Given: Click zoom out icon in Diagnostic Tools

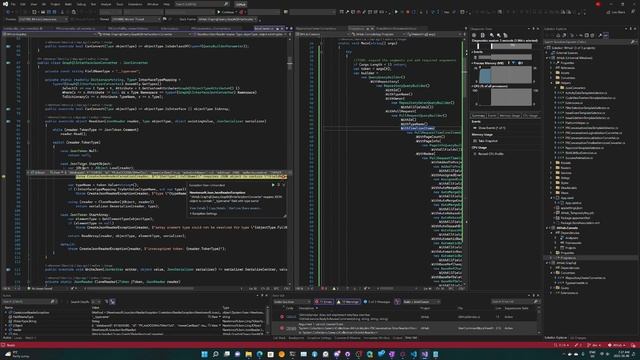Looking at the screenshot, I should coord(498,36).
